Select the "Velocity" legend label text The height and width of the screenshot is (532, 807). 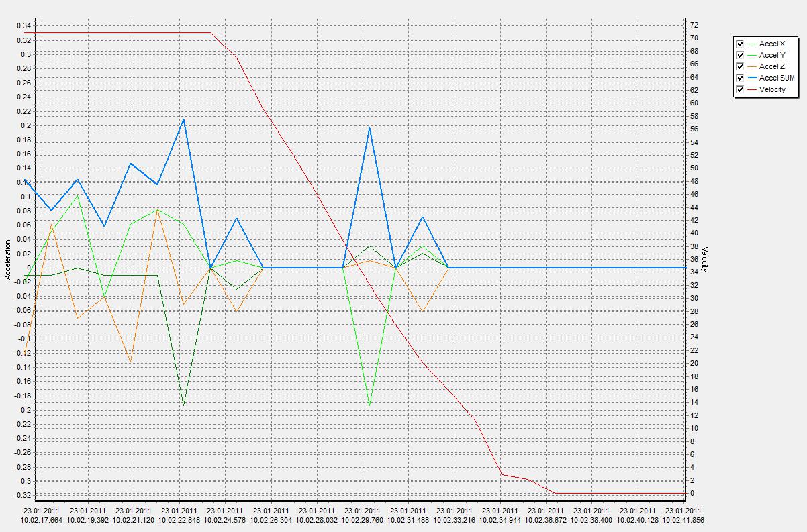(x=772, y=89)
